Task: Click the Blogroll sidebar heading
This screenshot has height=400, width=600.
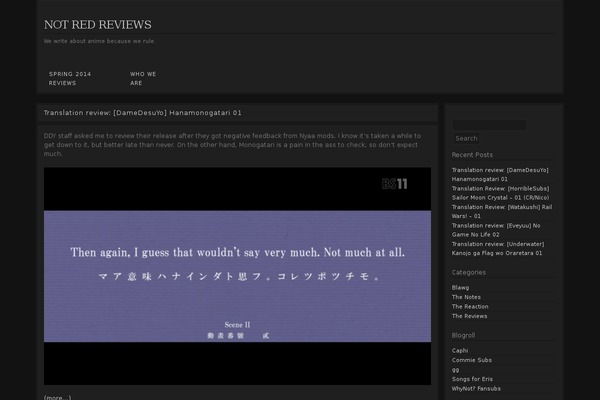Action: (x=463, y=335)
